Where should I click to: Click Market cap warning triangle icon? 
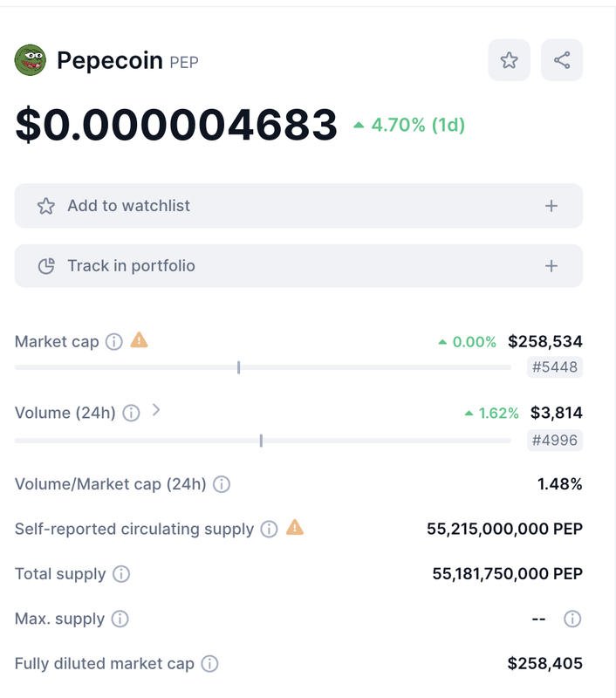click(x=139, y=340)
